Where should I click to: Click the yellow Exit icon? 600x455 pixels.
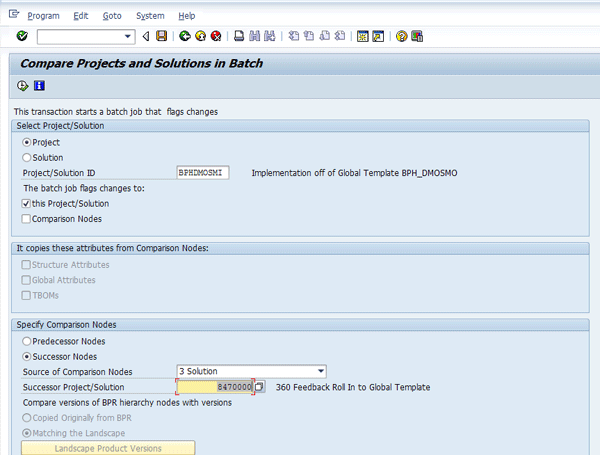(201, 36)
